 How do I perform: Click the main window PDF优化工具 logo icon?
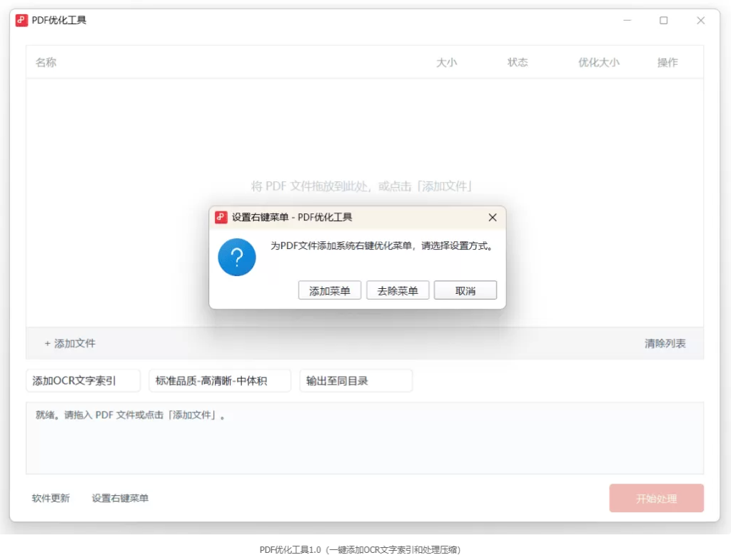click(x=21, y=20)
